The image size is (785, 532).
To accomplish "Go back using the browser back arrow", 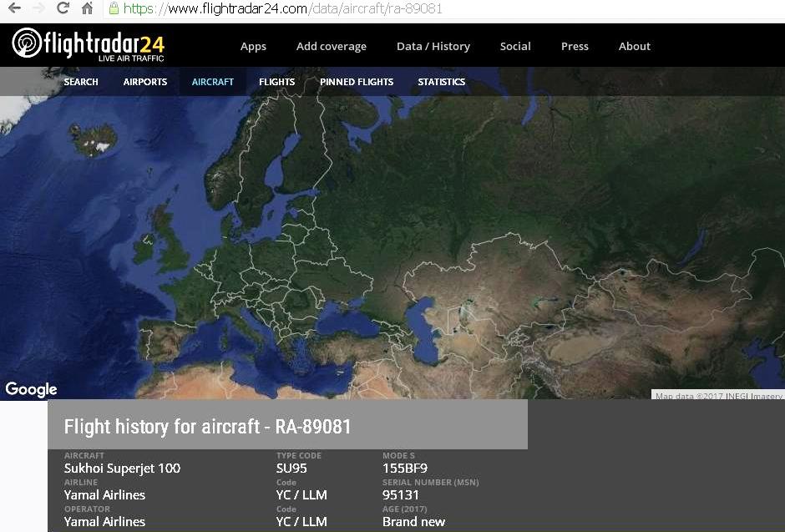I will tap(14, 8).
